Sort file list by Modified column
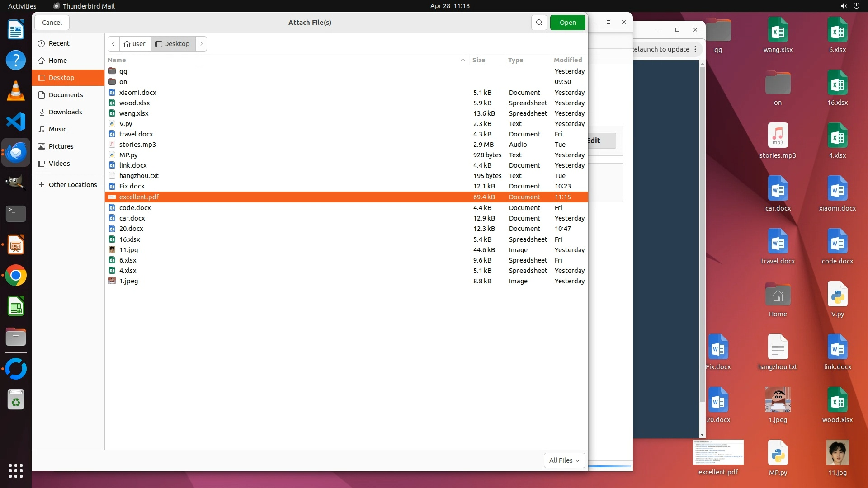Viewport: 868px width, 488px height. coord(568,60)
